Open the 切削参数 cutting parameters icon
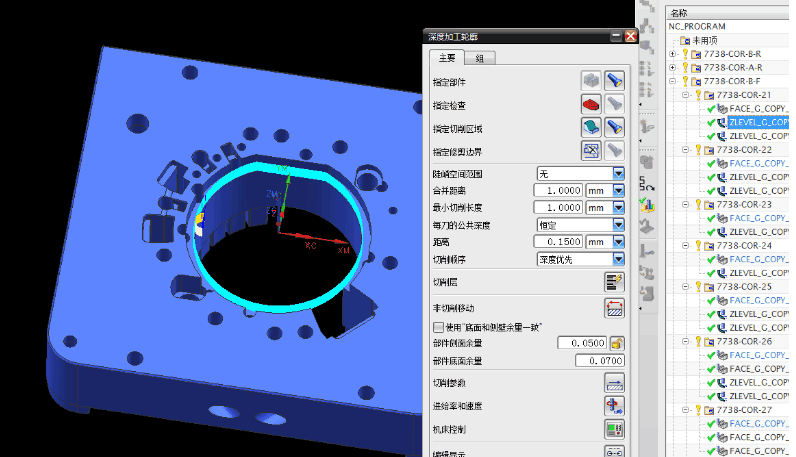 [614, 383]
